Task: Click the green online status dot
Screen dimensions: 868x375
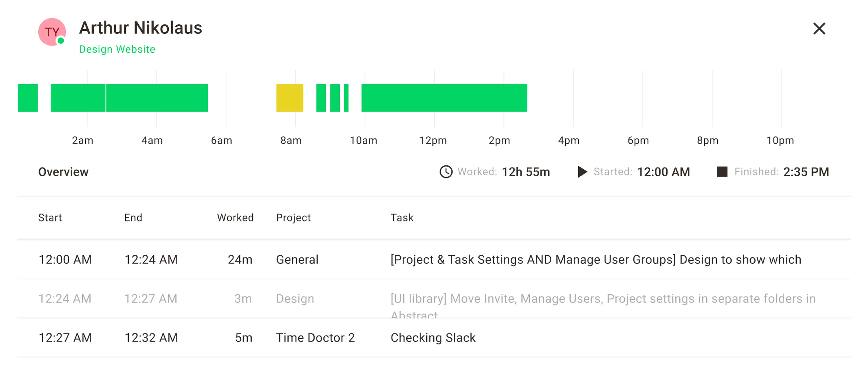Action: click(x=61, y=41)
